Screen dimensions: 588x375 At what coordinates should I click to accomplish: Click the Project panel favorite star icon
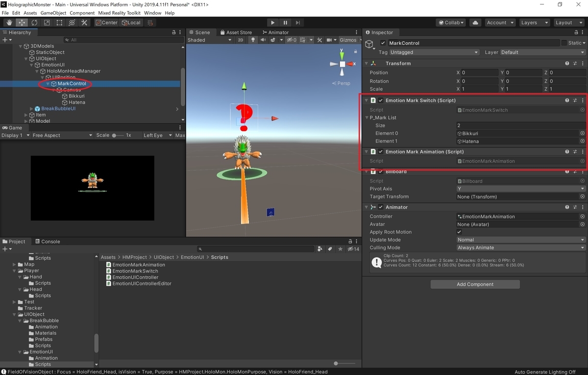(x=341, y=249)
